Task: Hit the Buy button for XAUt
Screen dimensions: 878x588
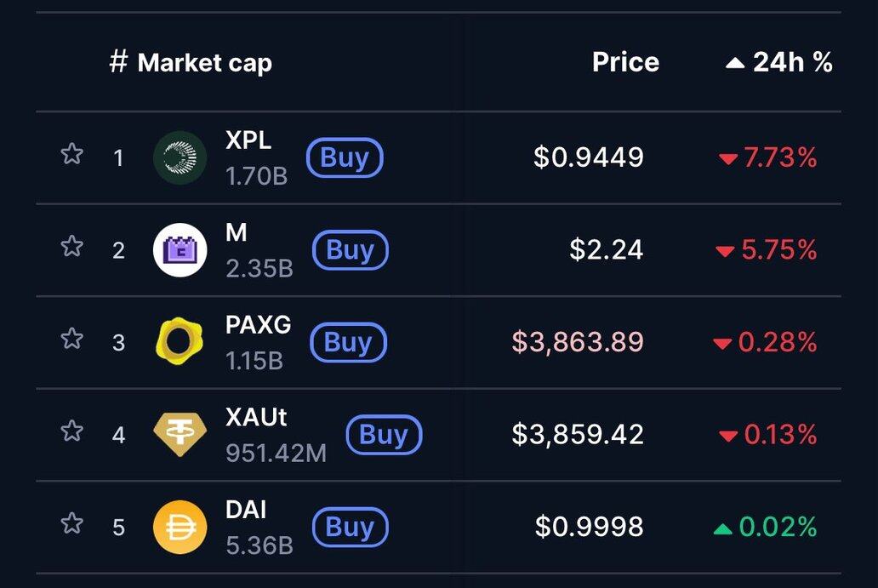Action: pos(384,435)
